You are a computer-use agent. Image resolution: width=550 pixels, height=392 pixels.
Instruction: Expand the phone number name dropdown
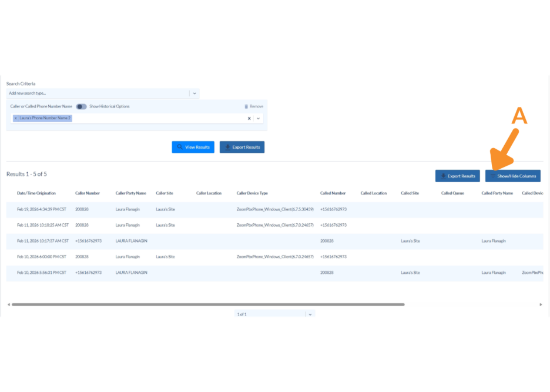[258, 118]
